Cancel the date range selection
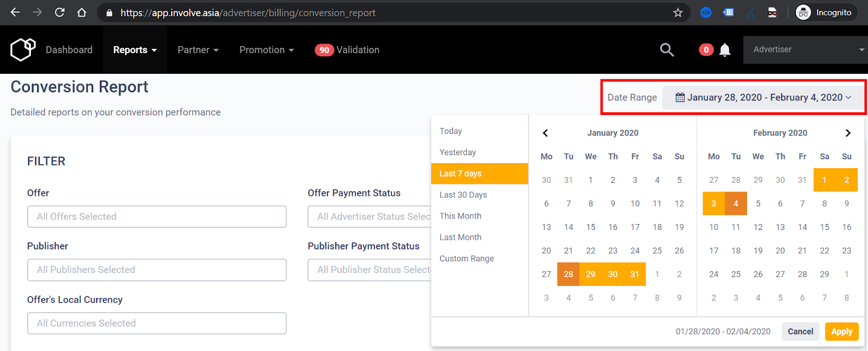Viewport: 868px width, 351px height. (x=800, y=331)
